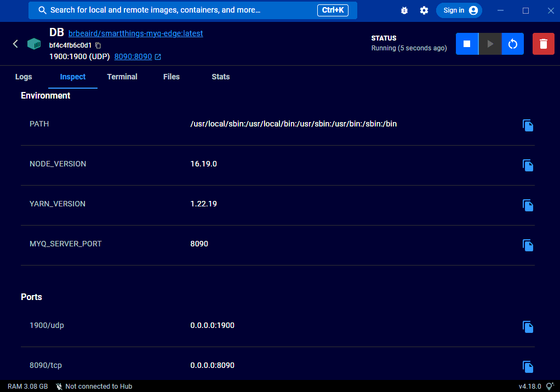
Task: Click the greyed start play button
Action: pyautogui.click(x=490, y=44)
